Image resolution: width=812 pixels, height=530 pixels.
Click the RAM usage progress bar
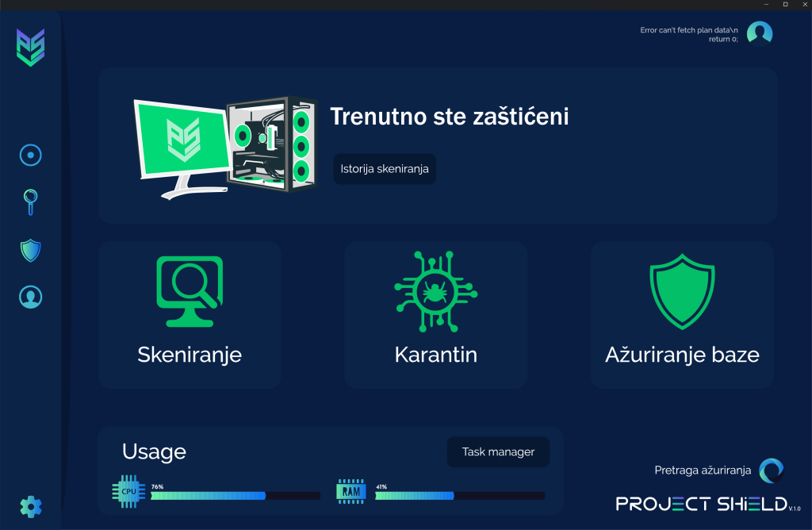pyautogui.click(x=459, y=496)
